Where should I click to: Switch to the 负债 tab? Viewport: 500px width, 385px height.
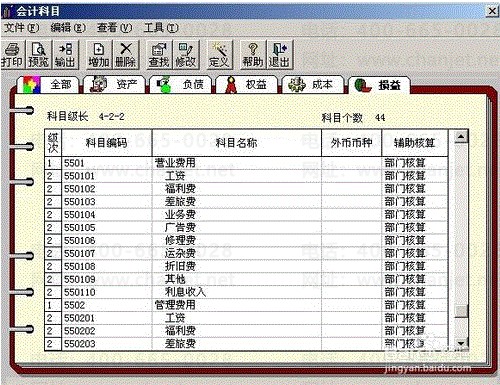click(180, 85)
